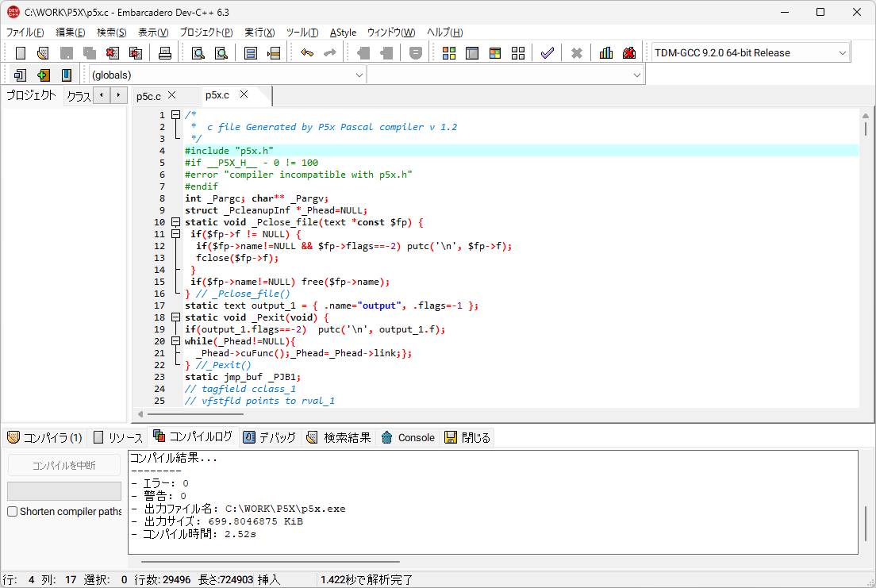Click the Redo arrow icon
Screen dimensions: 876x588
coord(330,53)
